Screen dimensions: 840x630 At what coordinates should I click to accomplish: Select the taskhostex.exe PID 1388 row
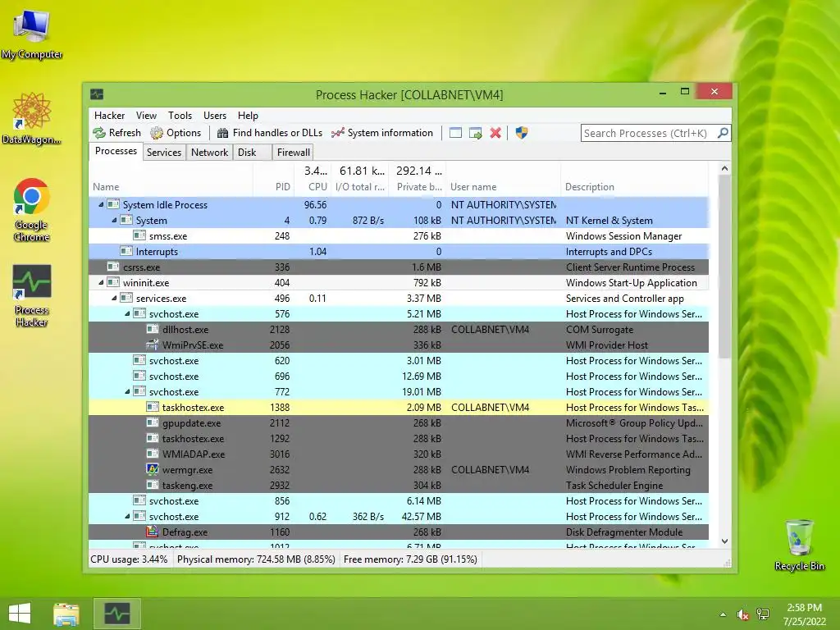(399, 407)
